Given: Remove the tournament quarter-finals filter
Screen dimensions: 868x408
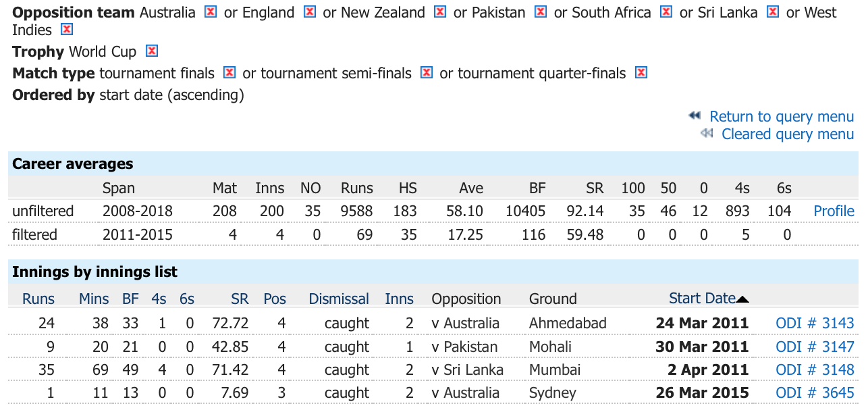Looking at the screenshot, I should click(641, 73).
